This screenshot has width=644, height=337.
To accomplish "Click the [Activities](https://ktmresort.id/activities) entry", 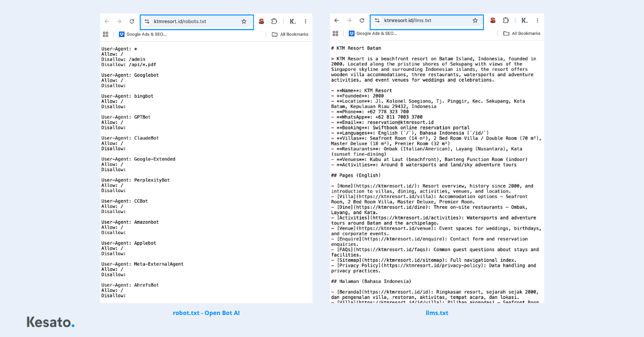I will pyautogui.click(x=434, y=221).
